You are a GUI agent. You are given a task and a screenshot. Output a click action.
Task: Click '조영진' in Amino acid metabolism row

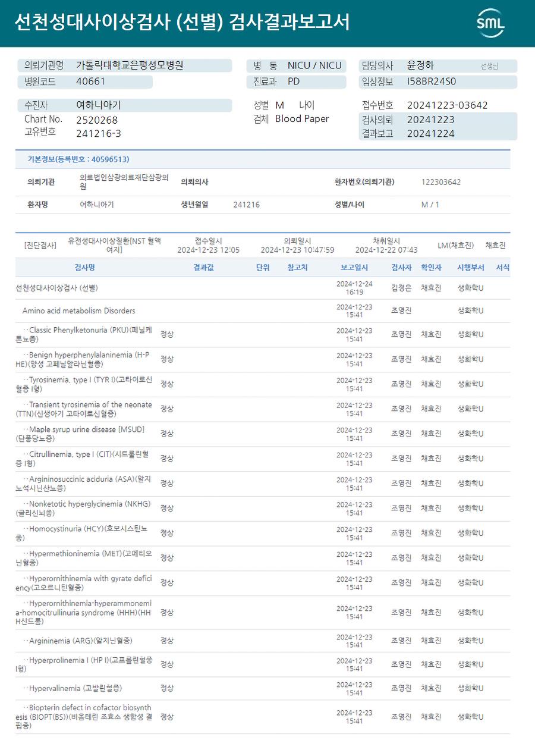pos(401,310)
